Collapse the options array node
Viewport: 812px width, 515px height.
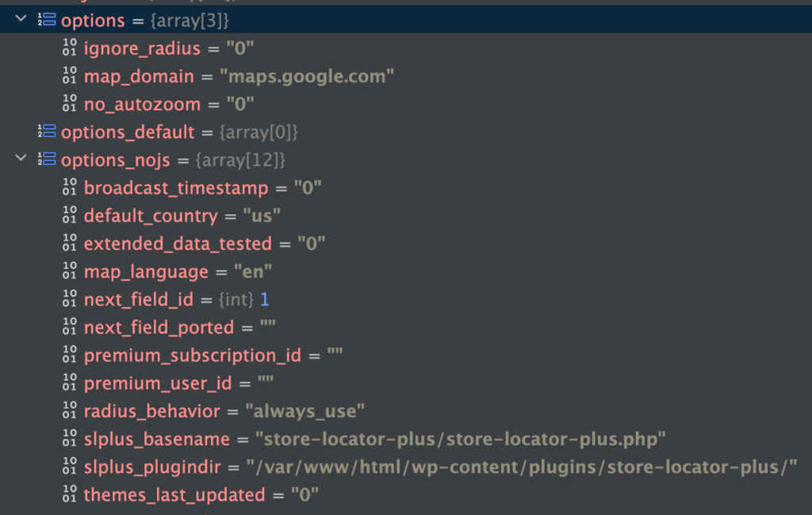tap(21, 20)
